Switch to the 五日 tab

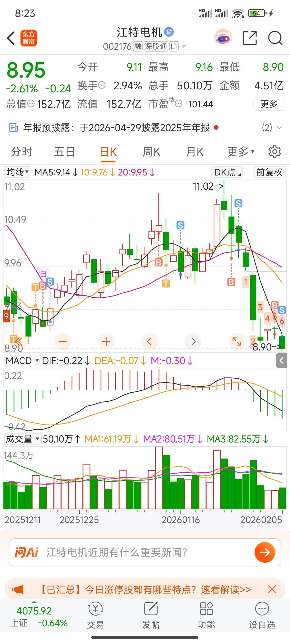(64, 152)
